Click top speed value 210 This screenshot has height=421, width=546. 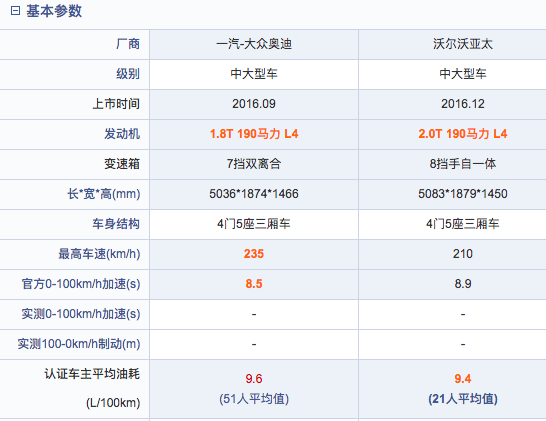[463, 254]
